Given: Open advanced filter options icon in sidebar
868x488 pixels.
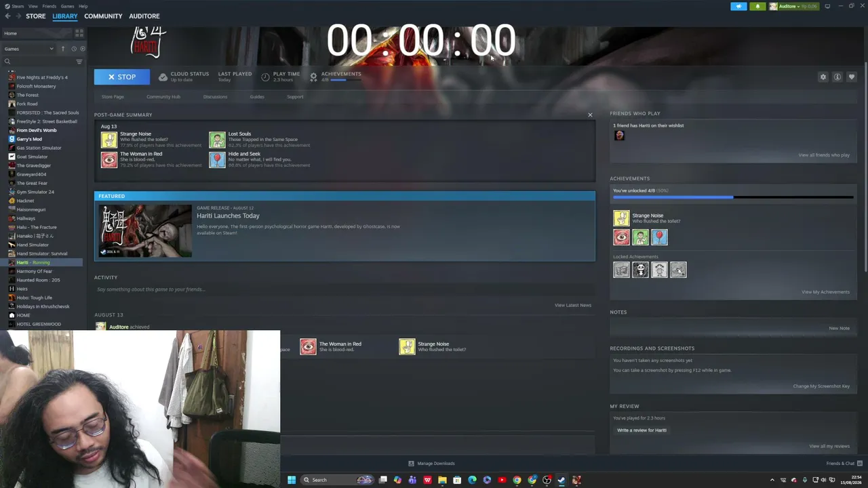Looking at the screenshot, I should [79, 62].
